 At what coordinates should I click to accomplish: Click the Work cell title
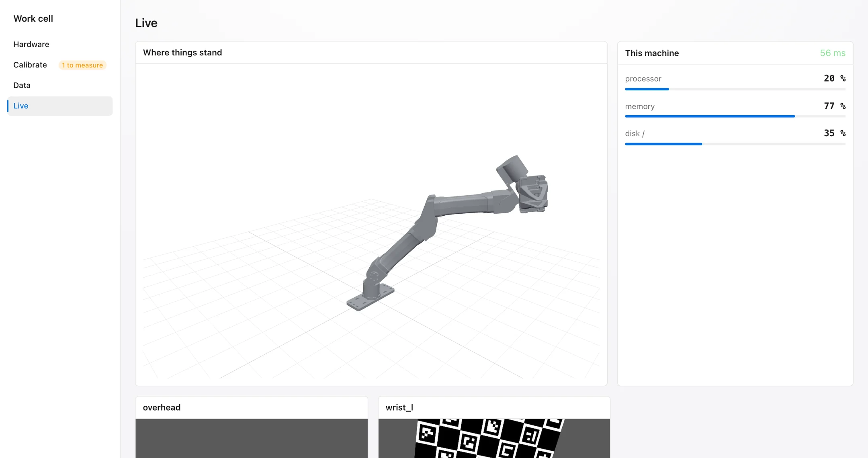click(33, 18)
